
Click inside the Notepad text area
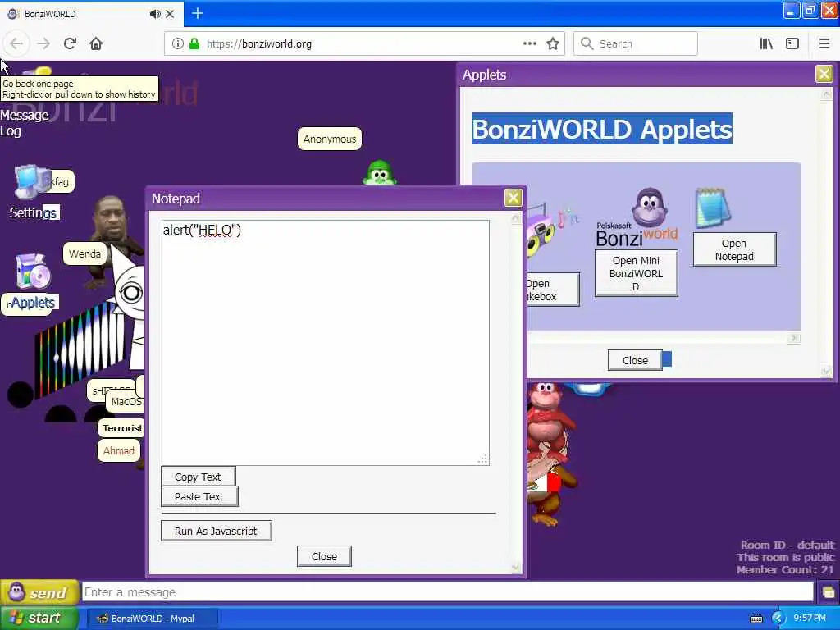click(x=325, y=343)
